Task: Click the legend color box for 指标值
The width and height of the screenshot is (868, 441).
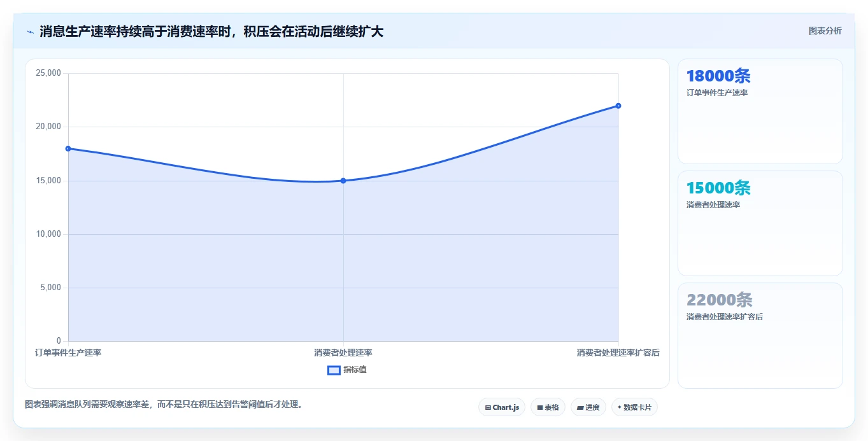Action: [334, 370]
